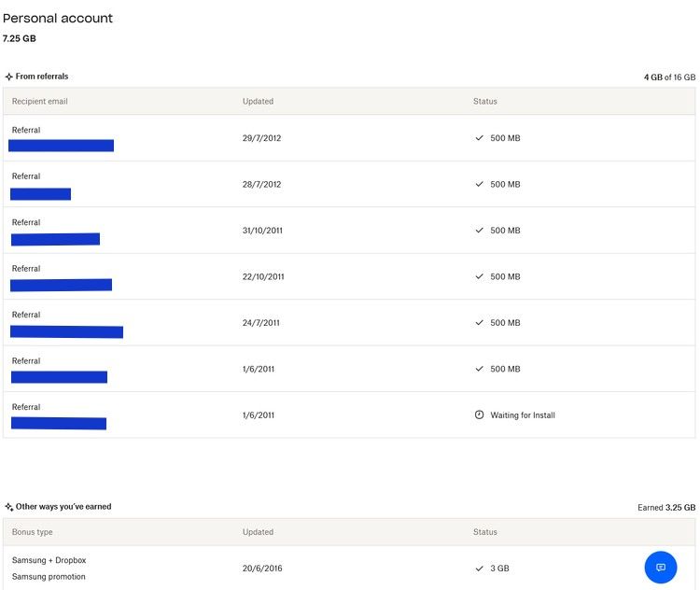
Task: Click the clock icon next to Waiting for Install
Action: tap(480, 414)
